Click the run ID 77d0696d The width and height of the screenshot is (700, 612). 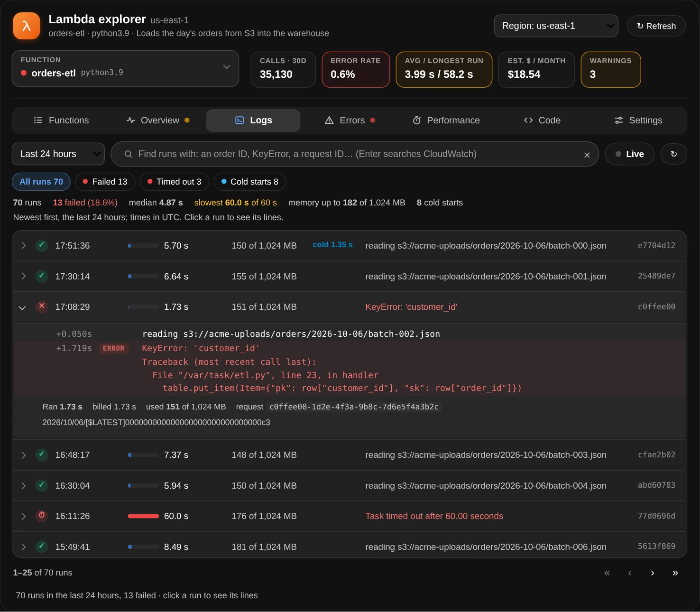click(656, 516)
